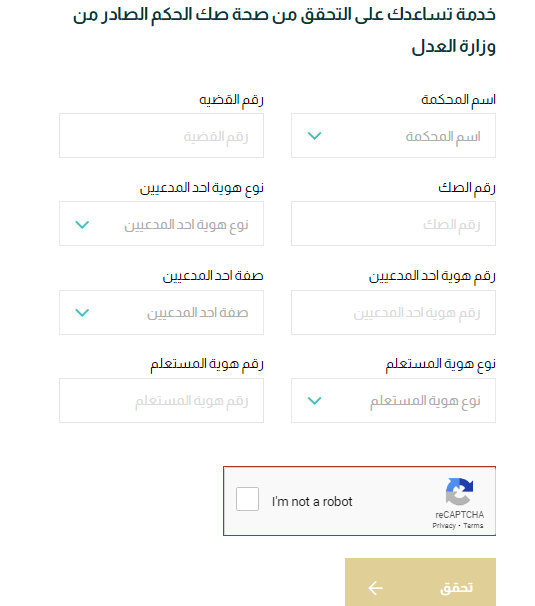Select the رقم هوية احد المدعيين input
Screen dimensions: 535x606
(x=393, y=312)
